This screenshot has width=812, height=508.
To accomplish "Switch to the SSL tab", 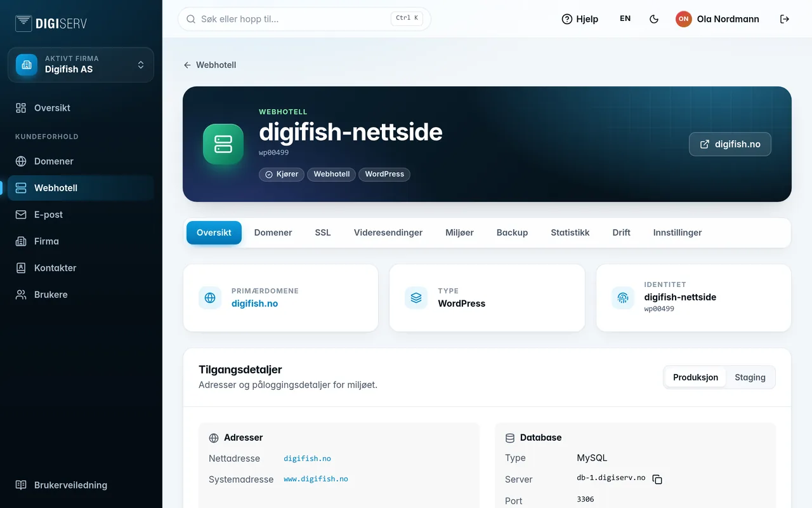I will point(323,232).
